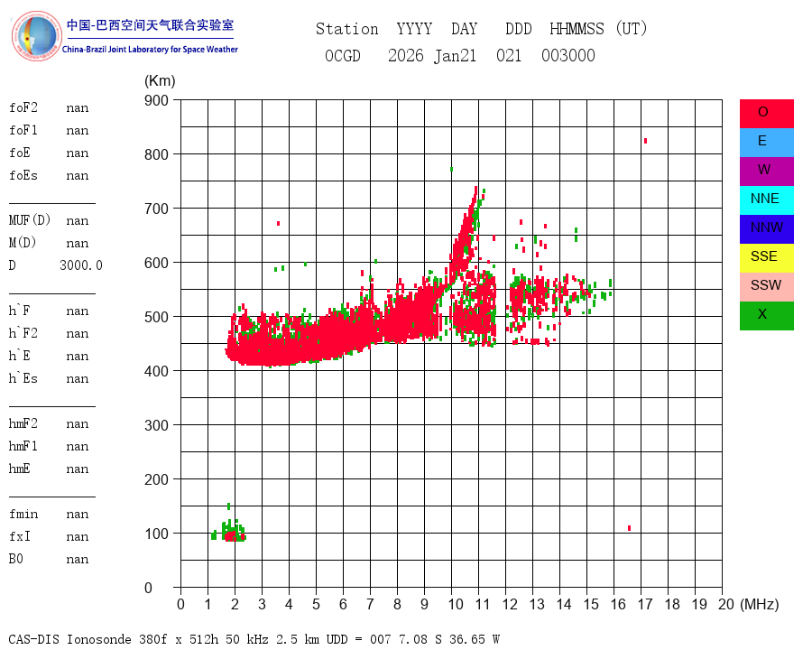Click the Station header label
Image resolution: width=812 pixels, height=650 pixels.
pos(347,29)
